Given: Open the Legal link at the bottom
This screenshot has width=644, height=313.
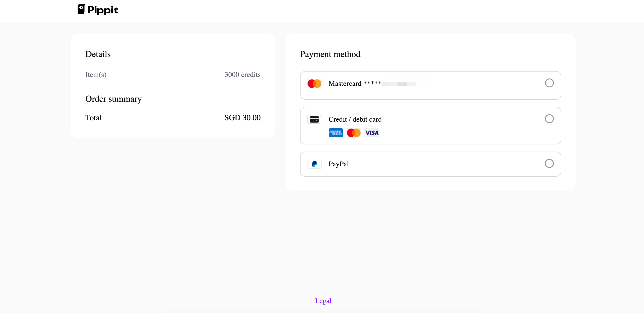Looking at the screenshot, I should coord(323,301).
